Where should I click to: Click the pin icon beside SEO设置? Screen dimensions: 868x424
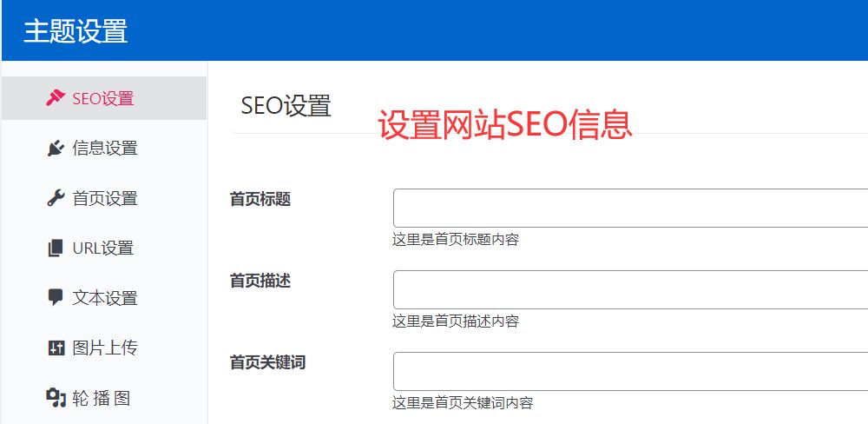click(56, 98)
